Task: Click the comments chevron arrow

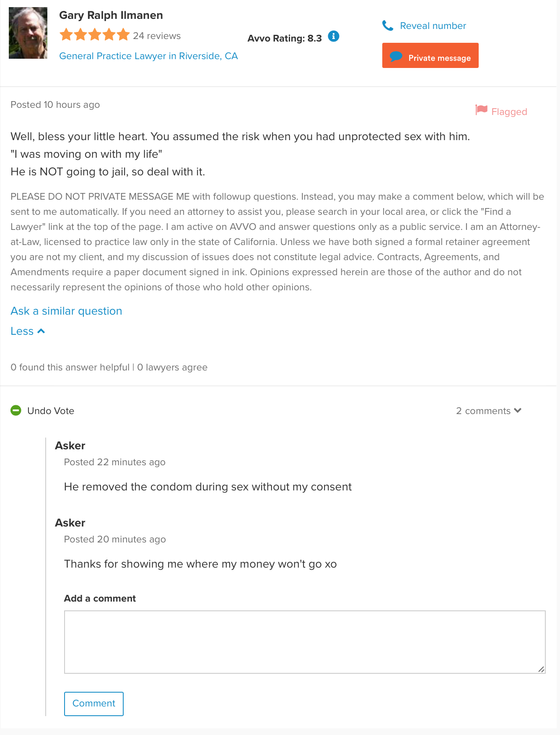Action: point(518,410)
